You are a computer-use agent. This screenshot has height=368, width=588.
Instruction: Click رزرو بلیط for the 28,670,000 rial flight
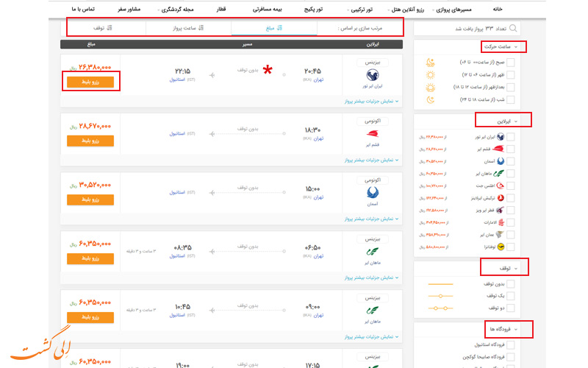pyautogui.click(x=90, y=141)
